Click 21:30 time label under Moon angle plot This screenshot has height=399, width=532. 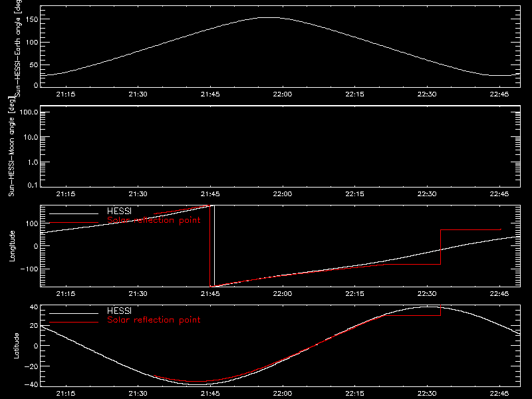[138, 194]
